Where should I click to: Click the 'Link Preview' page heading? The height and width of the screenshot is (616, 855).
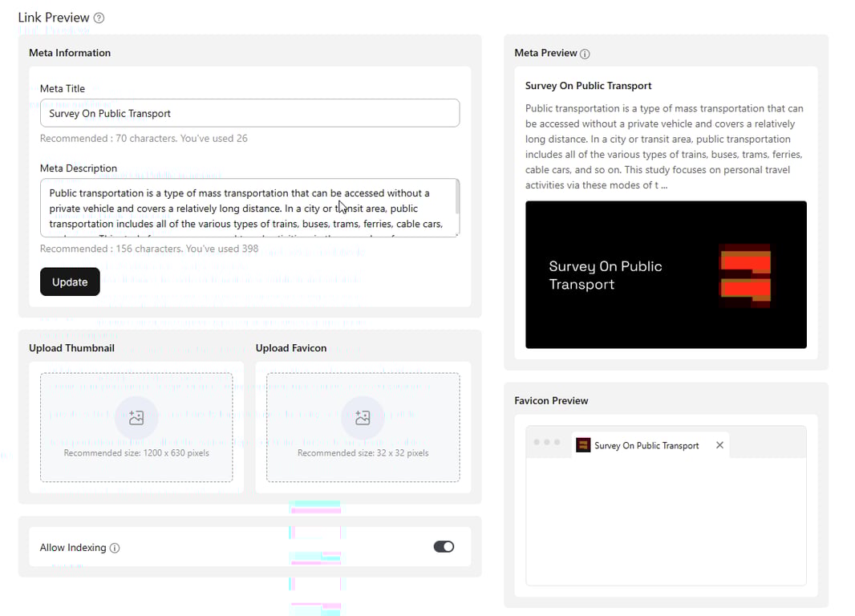[x=54, y=18]
